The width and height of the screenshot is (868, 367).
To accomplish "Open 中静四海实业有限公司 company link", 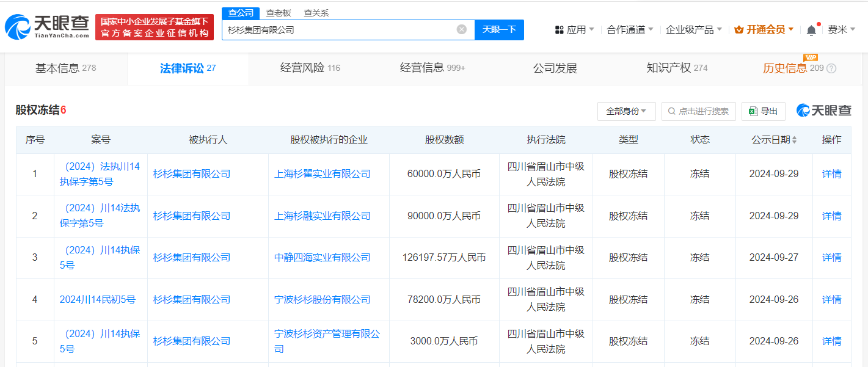I will tap(323, 258).
